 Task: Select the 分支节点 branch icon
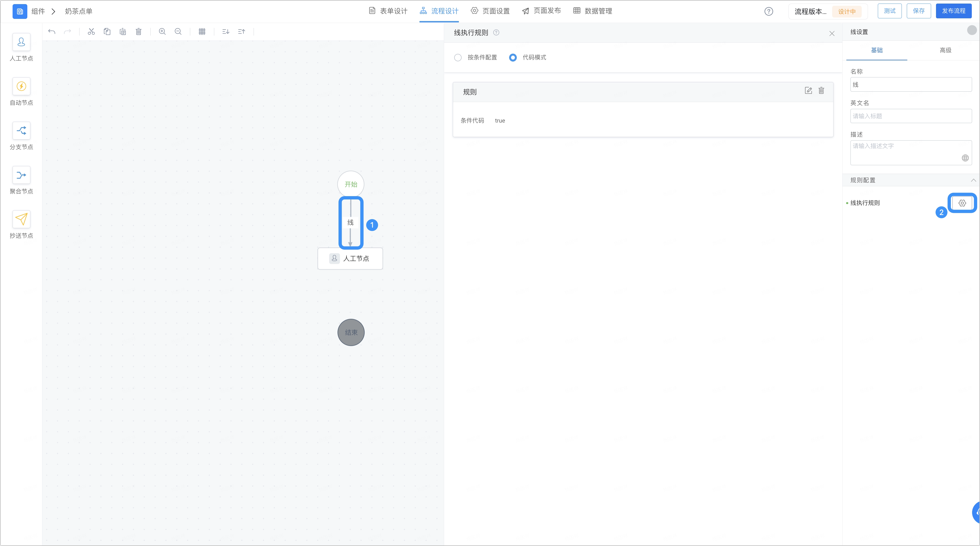[21, 130]
